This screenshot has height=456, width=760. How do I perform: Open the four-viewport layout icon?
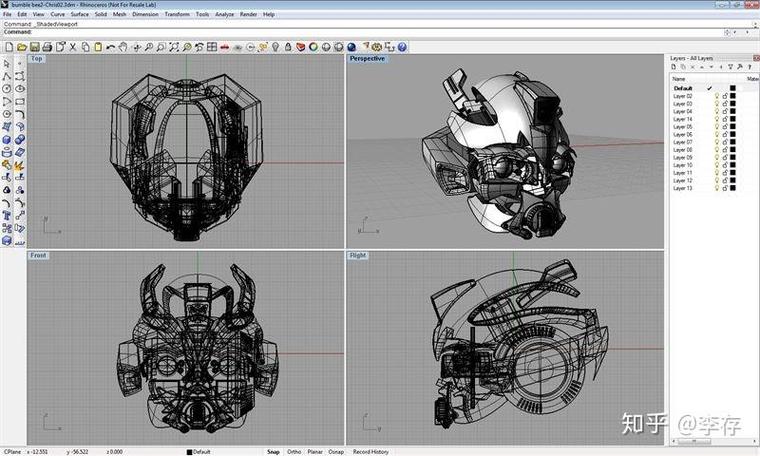[x=212, y=47]
